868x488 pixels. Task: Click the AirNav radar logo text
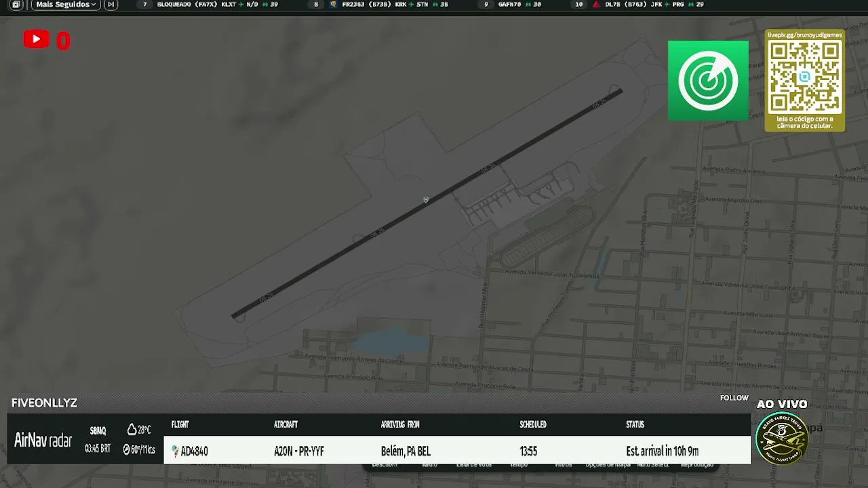43,441
